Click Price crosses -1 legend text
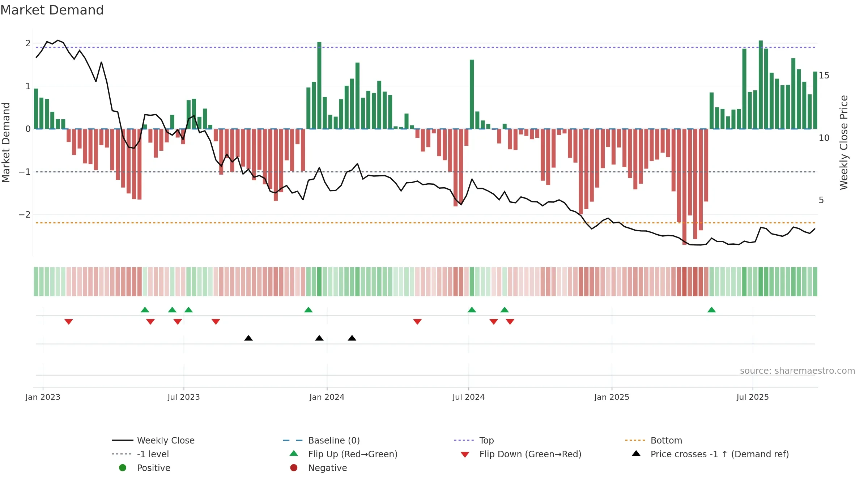This screenshot has width=868, height=488. click(720, 454)
